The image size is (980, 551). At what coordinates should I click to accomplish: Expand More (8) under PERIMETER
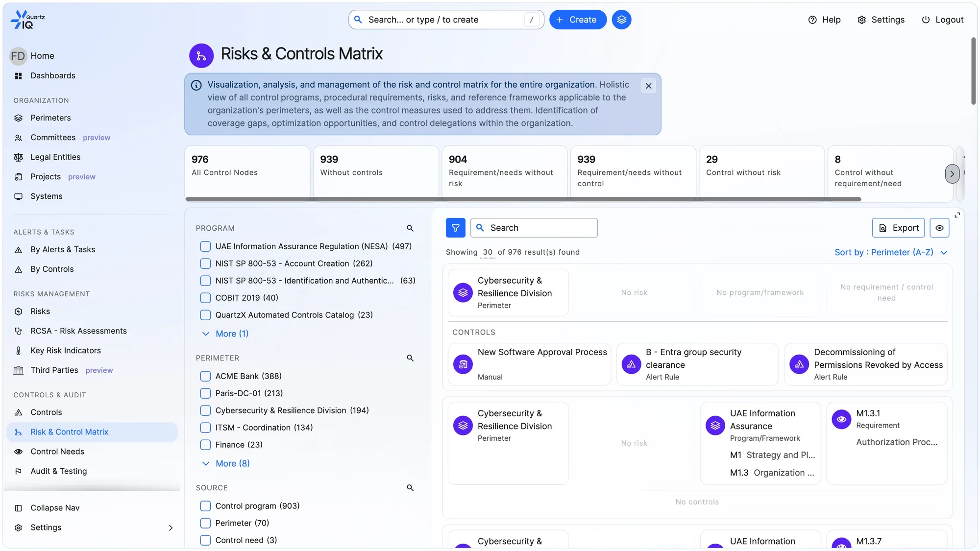click(x=226, y=463)
